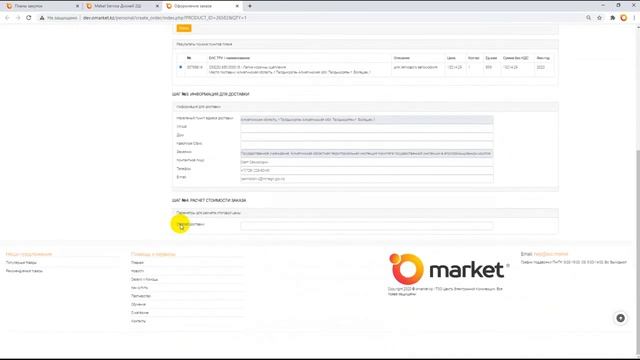The image size is (640, 360).
Task: Open the extensions puzzle icon
Action: click(x=612, y=18)
